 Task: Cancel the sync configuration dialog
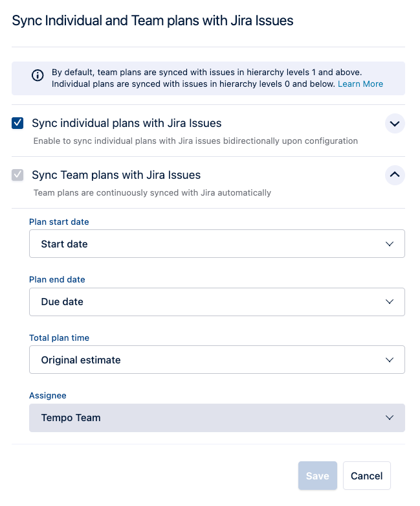pos(366,476)
